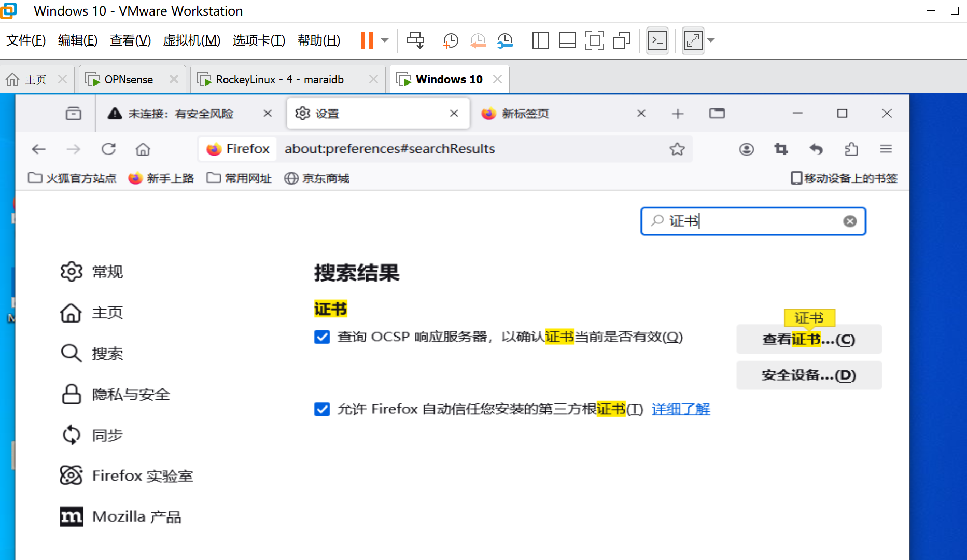Uncheck auto-trust third-party root certificates checkbox

(x=322, y=410)
